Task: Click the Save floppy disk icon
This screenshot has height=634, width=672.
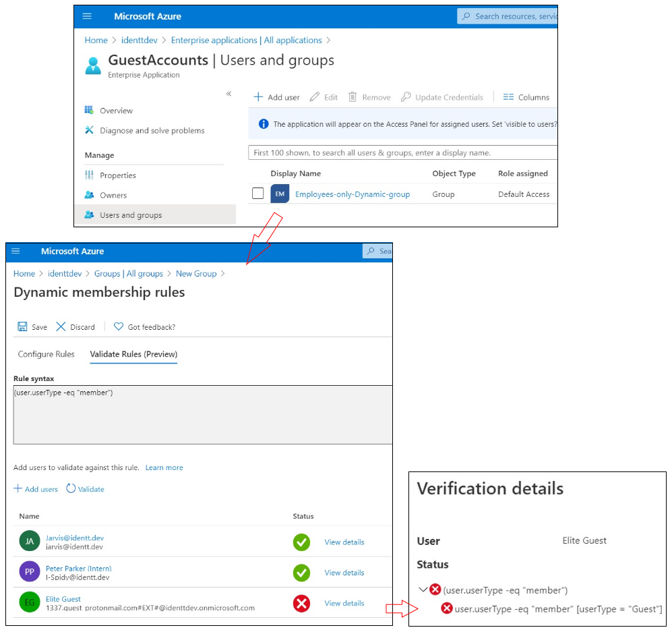Action: pyautogui.click(x=22, y=327)
